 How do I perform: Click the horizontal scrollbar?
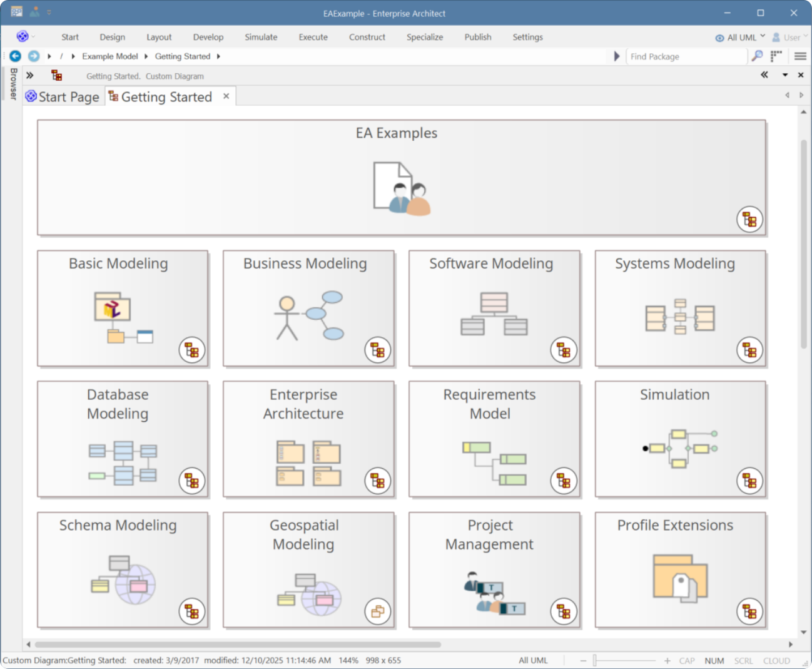coord(238,644)
